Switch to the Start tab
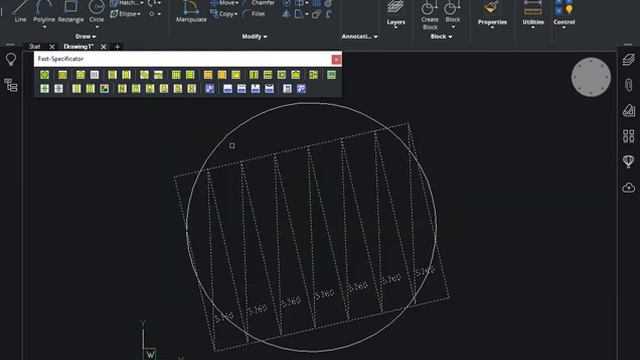 [35, 47]
